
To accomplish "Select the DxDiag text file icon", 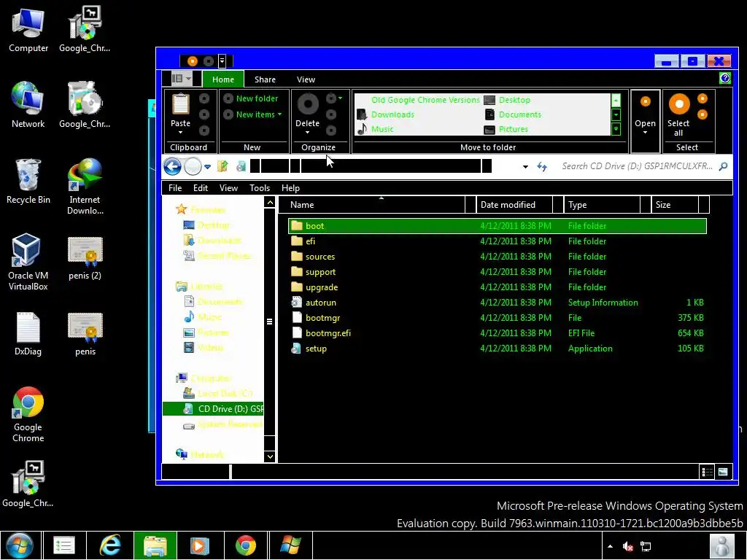I will 28,333.
